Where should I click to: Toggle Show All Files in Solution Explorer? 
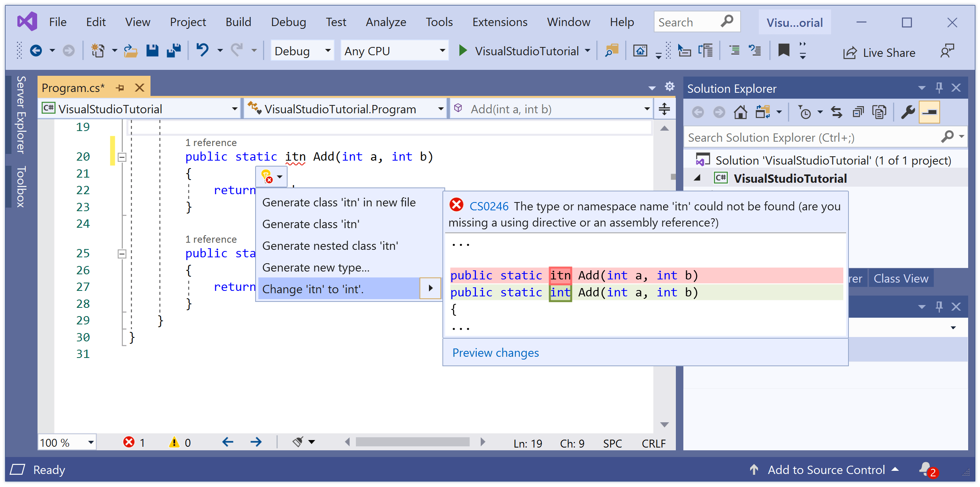tap(879, 112)
